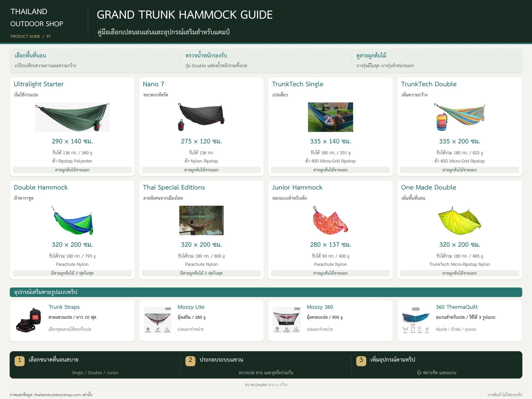Screen dimensions: 532x399
Task: Click the 360 ThermaQuilt product image
Action: click(416, 320)
